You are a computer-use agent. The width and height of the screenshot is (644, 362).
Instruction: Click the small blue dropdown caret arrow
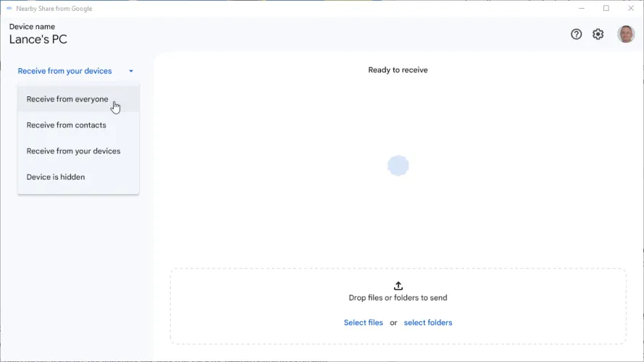131,71
